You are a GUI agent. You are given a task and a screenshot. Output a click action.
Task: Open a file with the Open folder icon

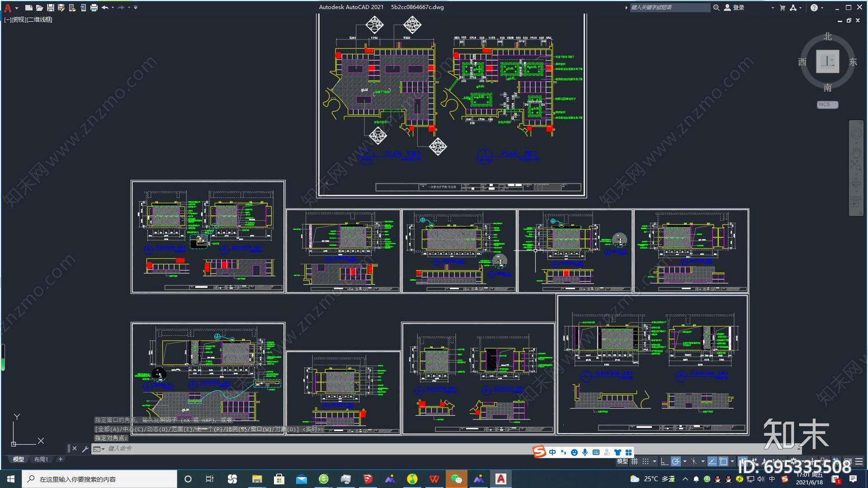point(39,8)
